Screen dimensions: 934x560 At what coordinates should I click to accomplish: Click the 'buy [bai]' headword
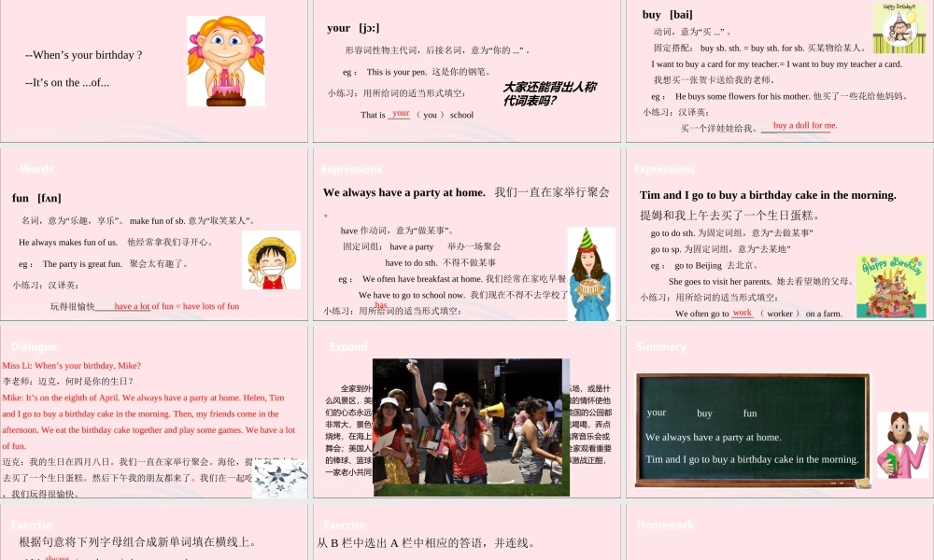667,14
